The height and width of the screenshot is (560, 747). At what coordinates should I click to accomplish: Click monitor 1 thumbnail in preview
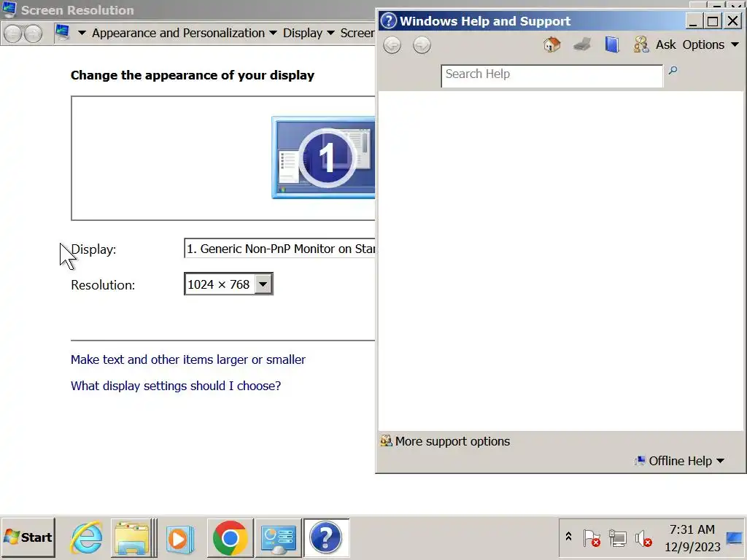point(323,157)
